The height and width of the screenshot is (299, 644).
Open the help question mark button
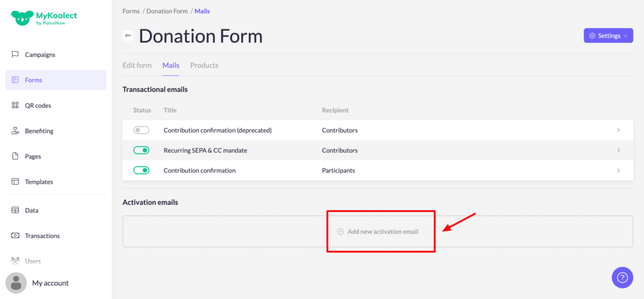pyautogui.click(x=622, y=276)
